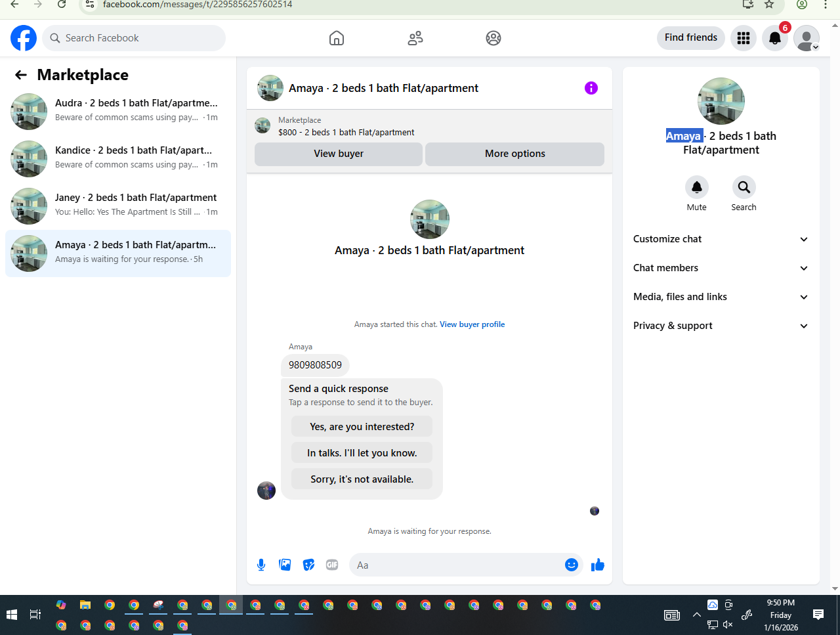
Task: Open the Windows Start menu
Action: (x=11, y=615)
